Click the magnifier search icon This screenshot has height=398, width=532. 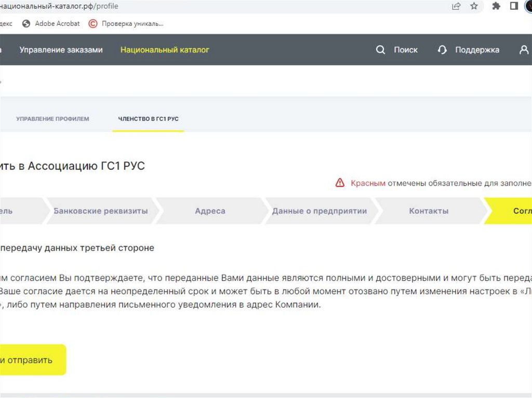coord(381,50)
